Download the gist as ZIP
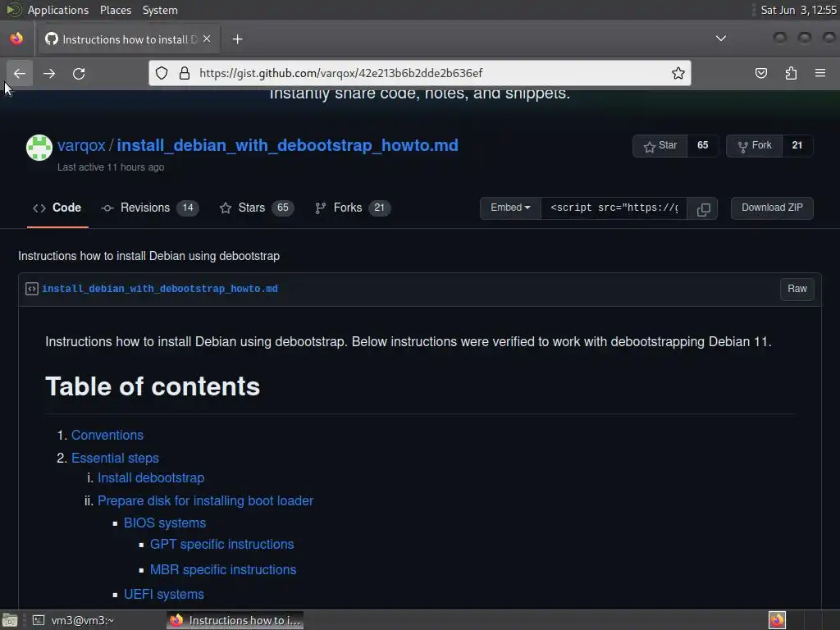Screen dimensions: 840x630 coord(772,208)
